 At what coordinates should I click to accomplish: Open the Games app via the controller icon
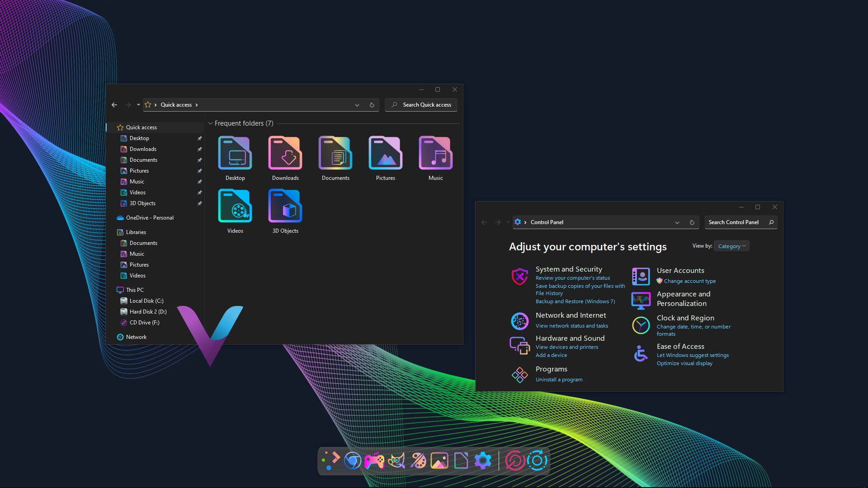coord(374,460)
